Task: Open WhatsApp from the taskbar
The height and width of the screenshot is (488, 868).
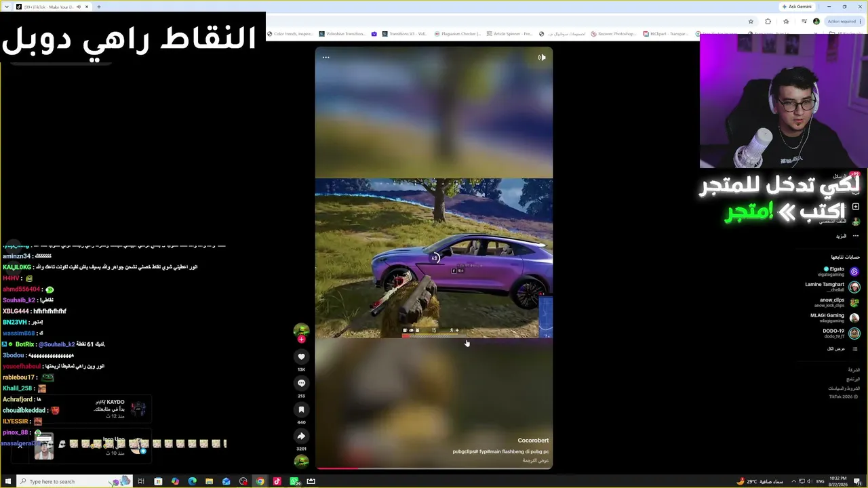Action: 294,481
